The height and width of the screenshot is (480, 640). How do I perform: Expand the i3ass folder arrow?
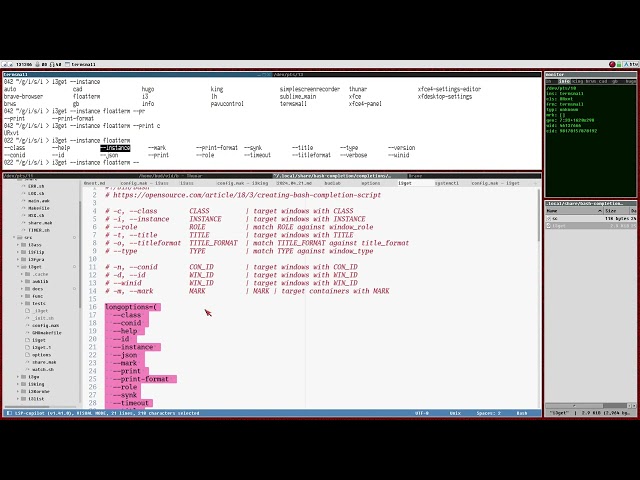coord(18,244)
